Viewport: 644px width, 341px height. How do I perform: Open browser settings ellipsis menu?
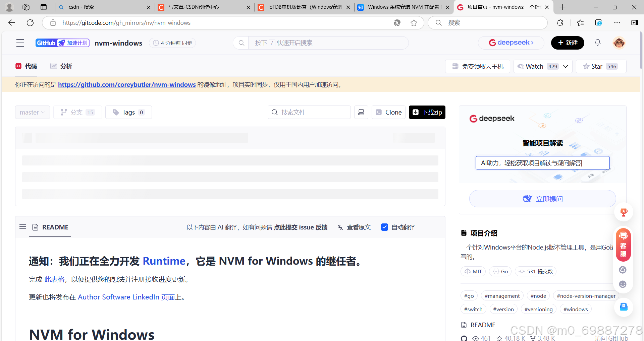click(x=617, y=22)
